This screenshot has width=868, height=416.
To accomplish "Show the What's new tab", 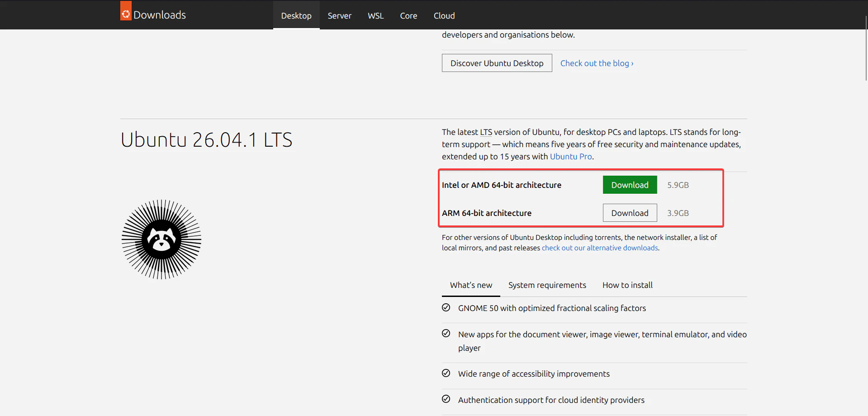I will 471,285.
